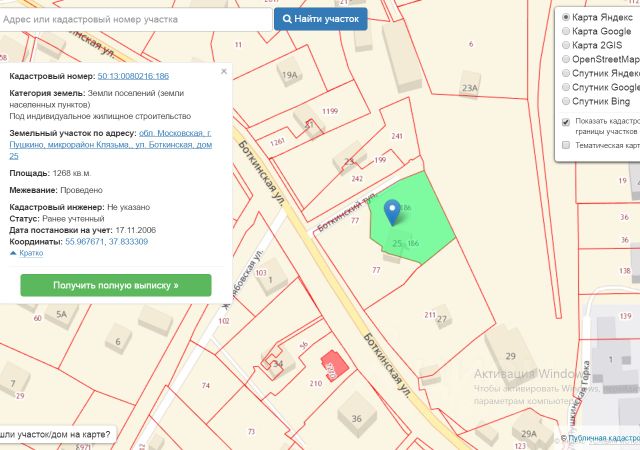Toggle Тематическая карта checkbox
The image size is (640, 450).
pos(566,145)
